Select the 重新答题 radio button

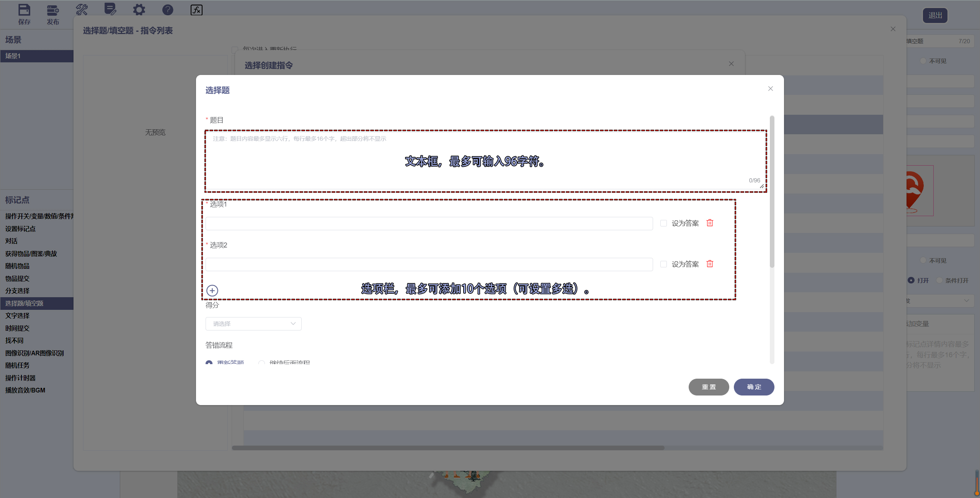click(x=209, y=362)
